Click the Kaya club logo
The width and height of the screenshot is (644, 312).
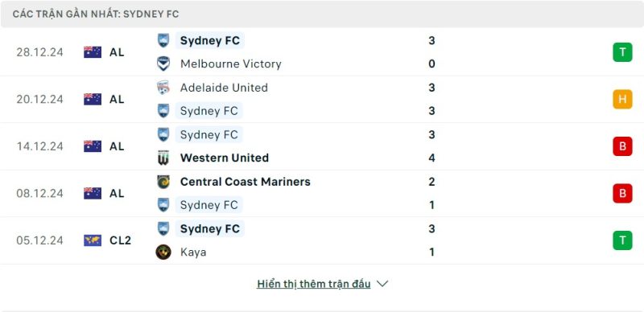point(163,252)
